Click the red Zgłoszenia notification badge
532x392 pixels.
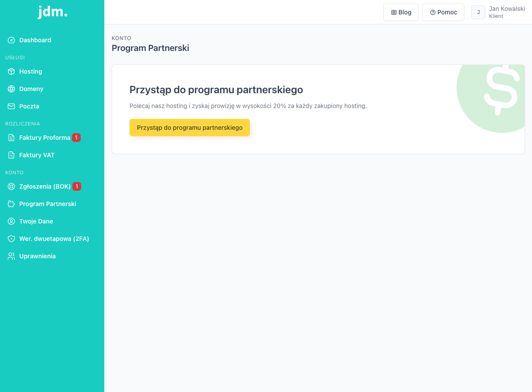[x=77, y=186]
